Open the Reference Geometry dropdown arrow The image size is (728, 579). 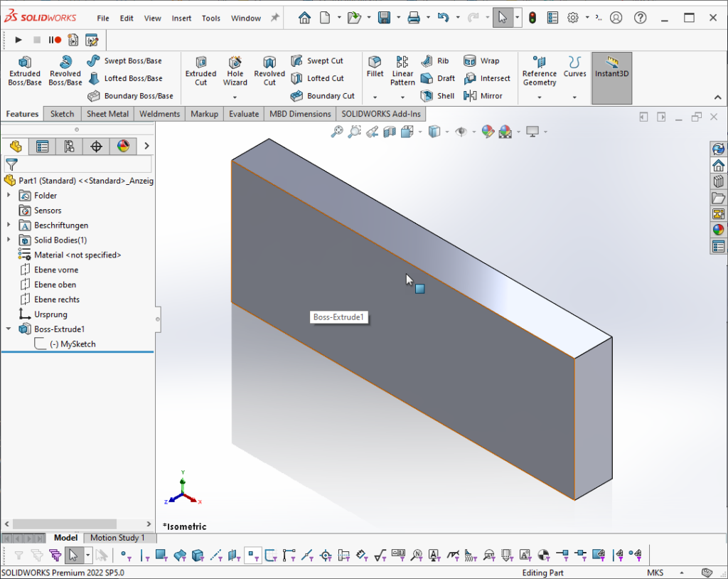tap(539, 97)
